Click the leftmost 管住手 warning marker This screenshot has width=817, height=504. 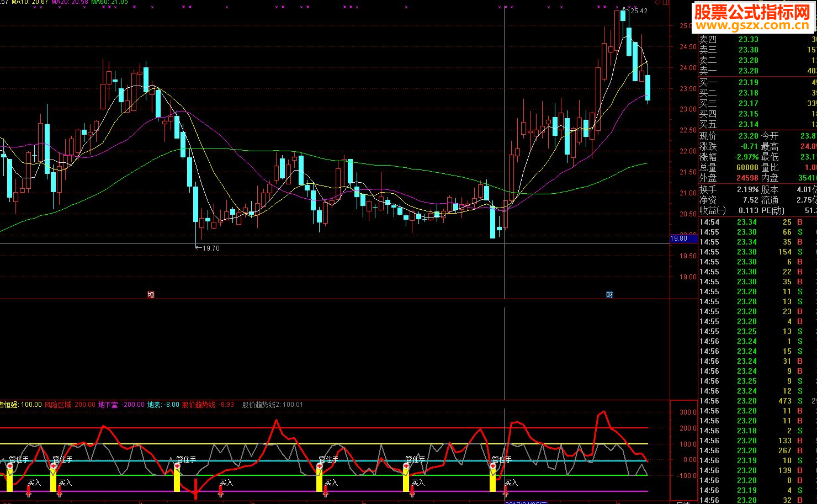(x=19, y=459)
